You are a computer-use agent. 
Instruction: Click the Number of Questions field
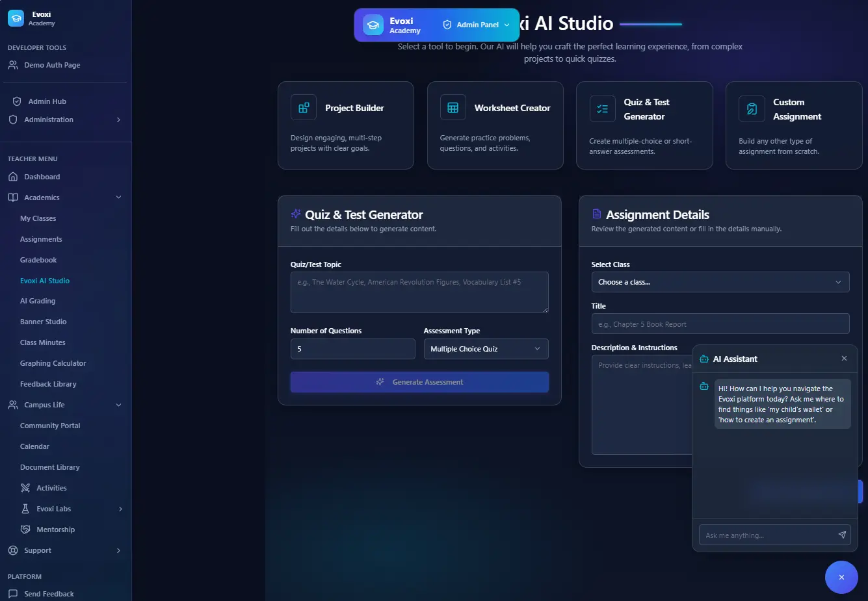[352, 349]
